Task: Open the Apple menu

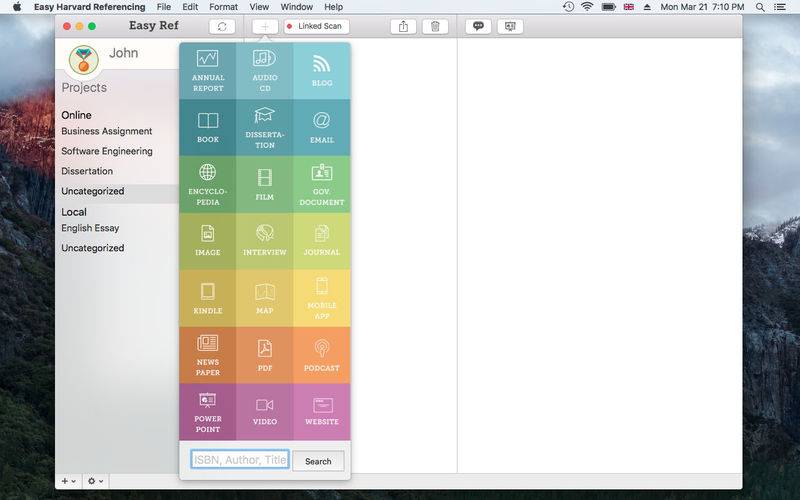Action: tap(17, 7)
